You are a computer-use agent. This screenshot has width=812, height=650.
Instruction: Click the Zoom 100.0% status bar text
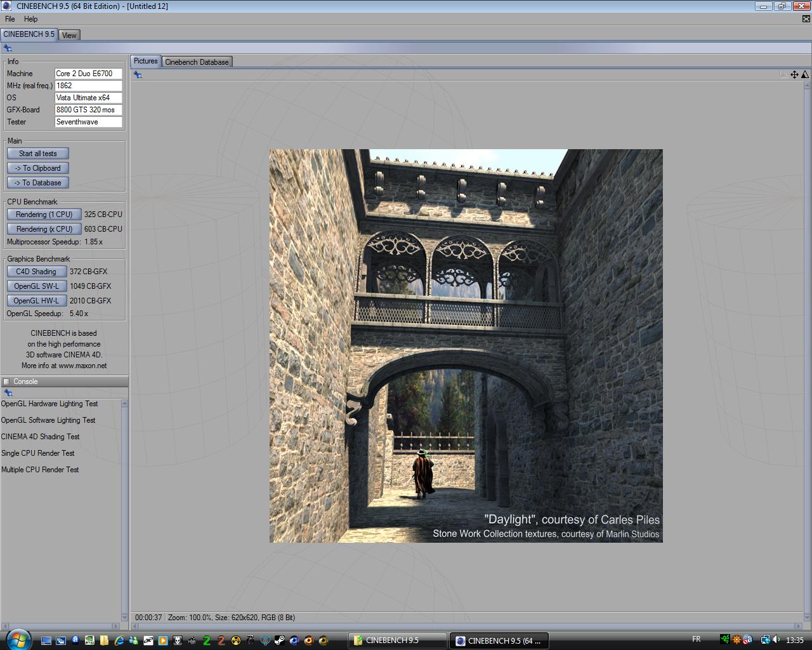tap(190, 618)
